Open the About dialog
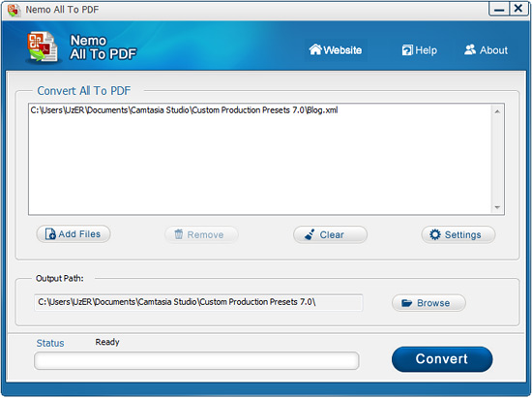 [x=486, y=50]
